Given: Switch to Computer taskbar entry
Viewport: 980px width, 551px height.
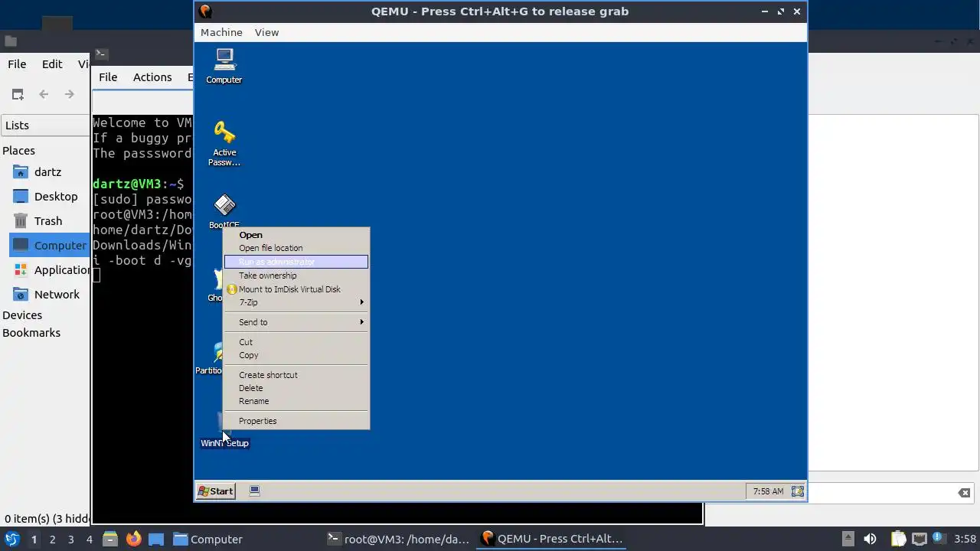Looking at the screenshot, I should tap(207, 539).
